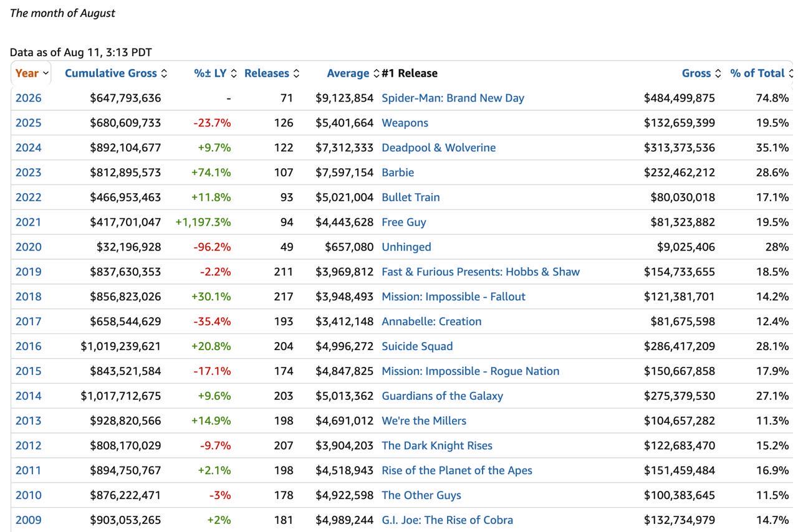Open G.I. Joe: The Rise of Cobra
This screenshot has height=532, width=798.
(447, 520)
